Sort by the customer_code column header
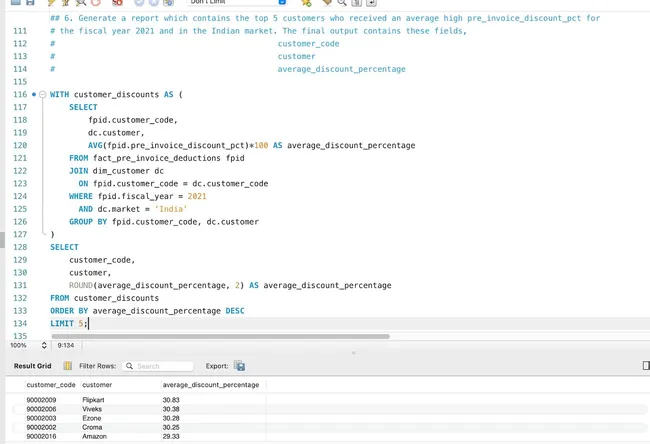Image resolution: width=650 pixels, height=444 pixels. (x=50, y=385)
